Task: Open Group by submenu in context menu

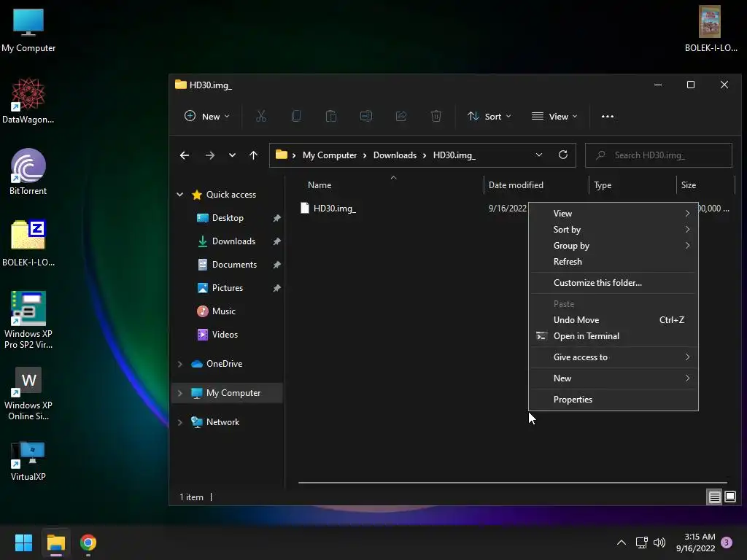Action: click(x=613, y=246)
